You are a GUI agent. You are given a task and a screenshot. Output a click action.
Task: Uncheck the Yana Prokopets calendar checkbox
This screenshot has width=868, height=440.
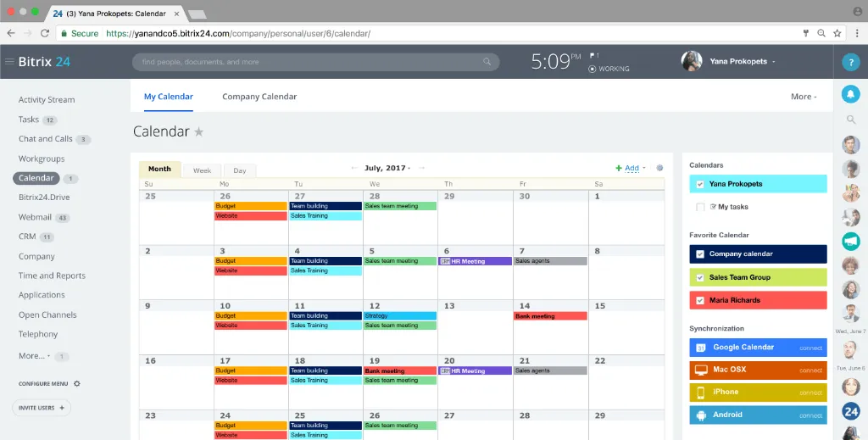click(700, 184)
